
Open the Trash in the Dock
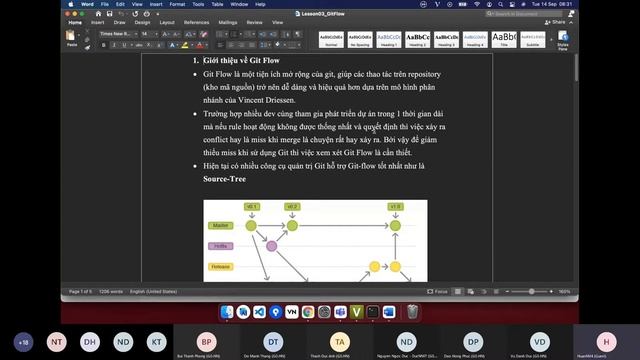[x=412, y=312]
